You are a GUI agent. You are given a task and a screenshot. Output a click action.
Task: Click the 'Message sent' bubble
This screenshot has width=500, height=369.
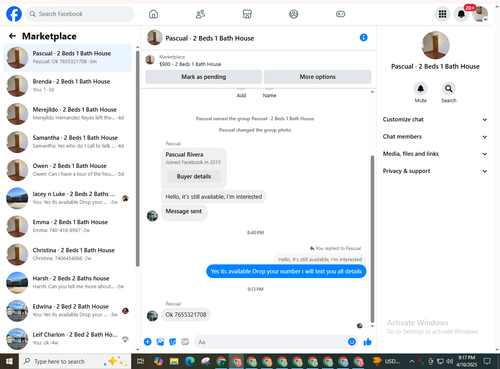pyautogui.click(x=184, y=212)
